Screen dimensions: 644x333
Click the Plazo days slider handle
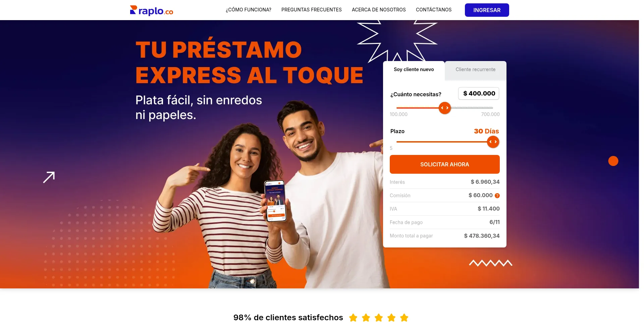(493, 142)
